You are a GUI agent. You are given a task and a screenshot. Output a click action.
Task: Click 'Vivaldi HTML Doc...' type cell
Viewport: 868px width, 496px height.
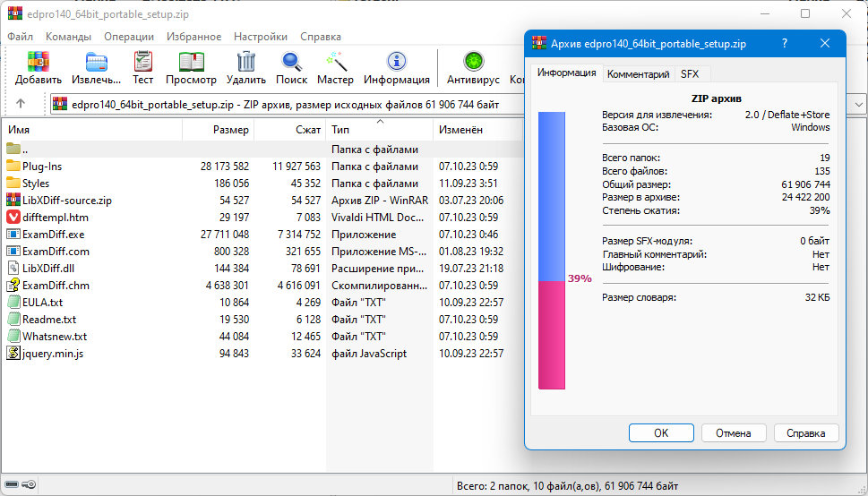[377, 217]
